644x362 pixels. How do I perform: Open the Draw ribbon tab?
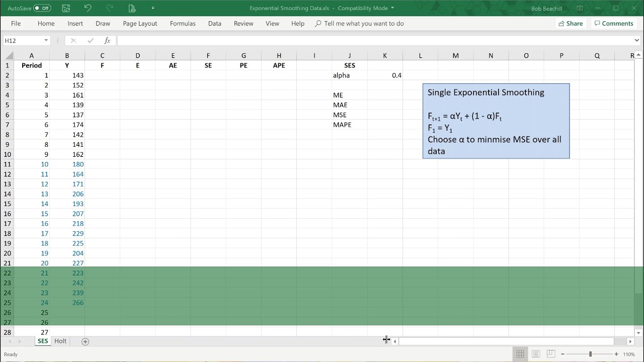coord(103,24)
